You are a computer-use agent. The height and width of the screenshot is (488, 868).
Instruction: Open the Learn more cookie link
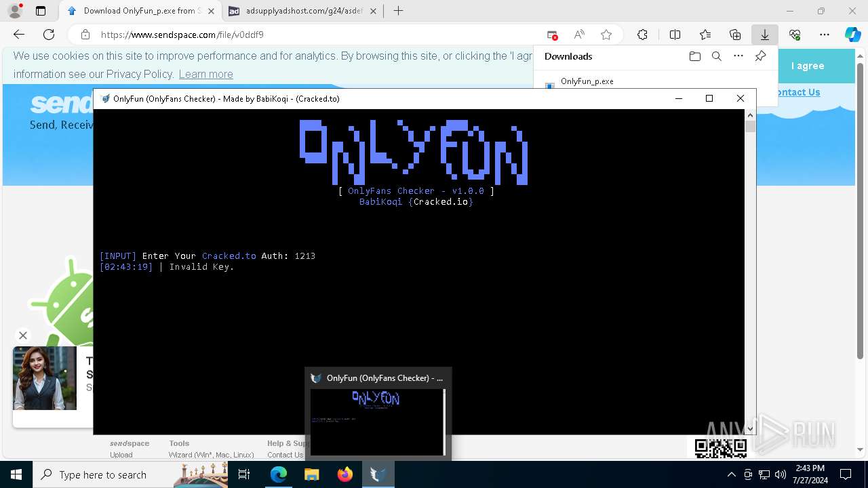205,74
